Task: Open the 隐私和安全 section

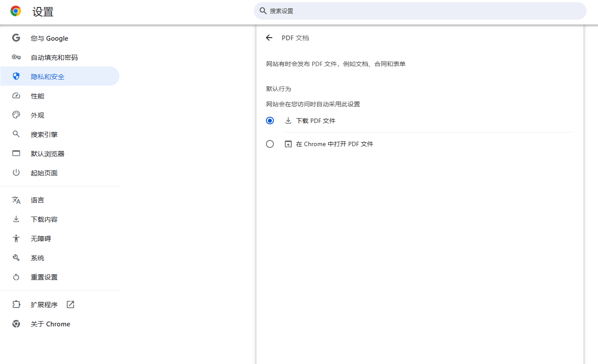Action: (x=60, y=77)
